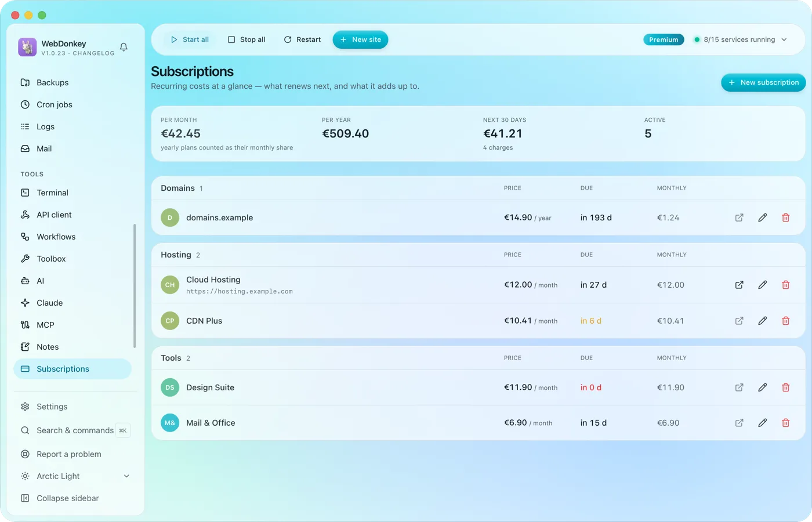Create a New site

click(360, 39)
